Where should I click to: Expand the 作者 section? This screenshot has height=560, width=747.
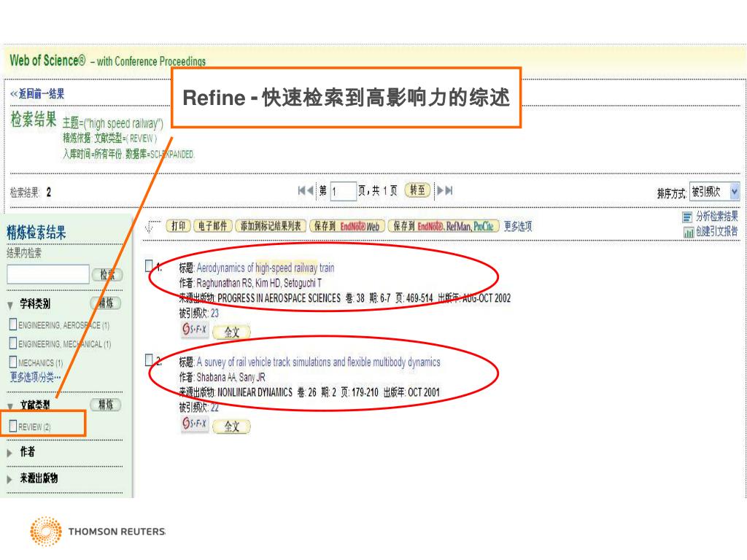(x=9, y=453)
